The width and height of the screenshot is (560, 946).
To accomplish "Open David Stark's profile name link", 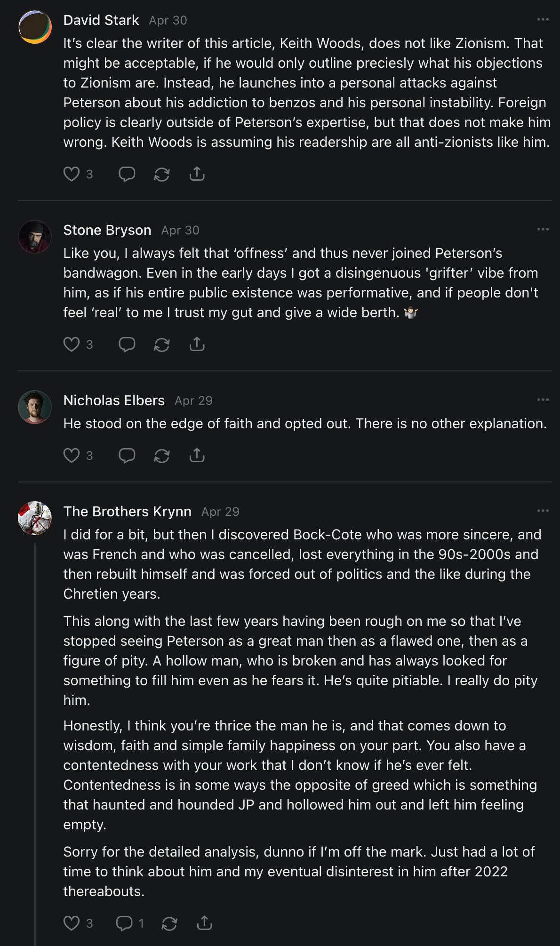I will click(101, 20).
